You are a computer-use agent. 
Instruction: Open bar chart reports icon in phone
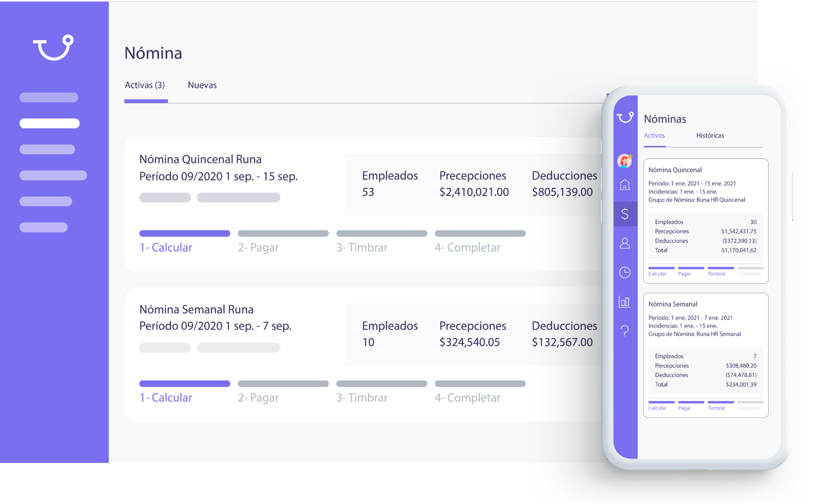[625, 302]
